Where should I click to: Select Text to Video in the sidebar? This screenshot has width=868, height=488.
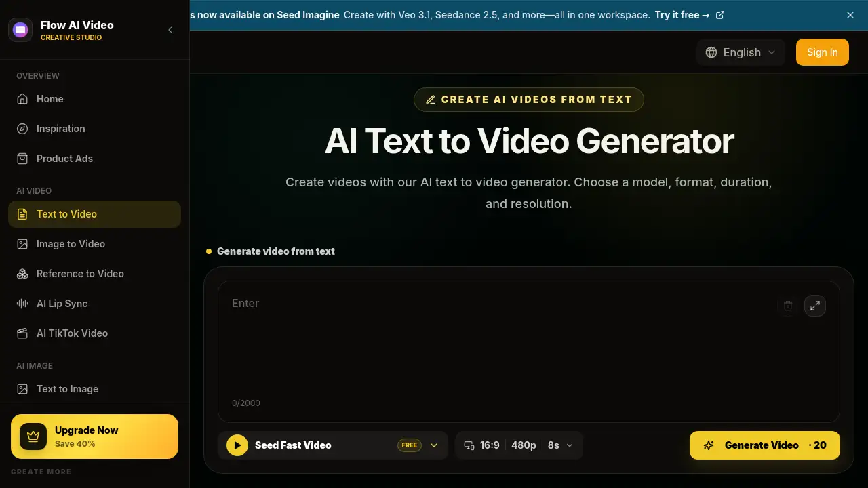click(94, 214)
